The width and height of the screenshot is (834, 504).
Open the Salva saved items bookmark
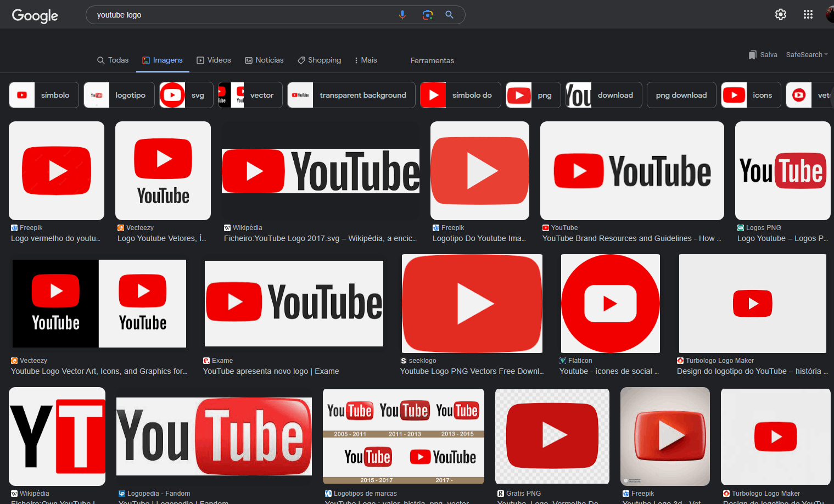tap(763, 55)
